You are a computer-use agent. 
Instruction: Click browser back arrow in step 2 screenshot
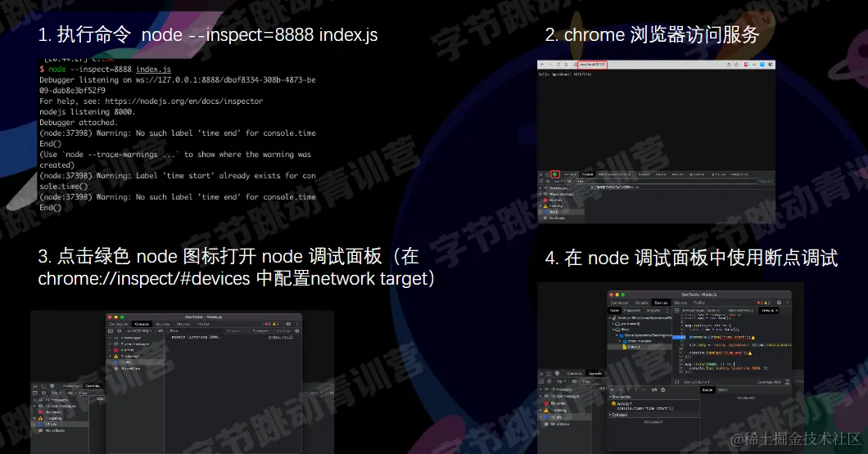pyautogui.click(x=542, y=65)
